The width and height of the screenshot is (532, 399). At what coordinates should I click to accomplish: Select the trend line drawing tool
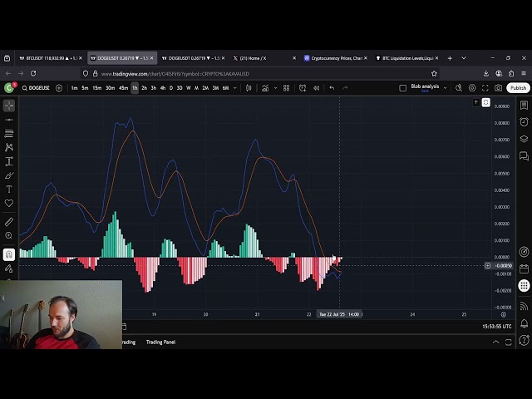click(x=9, y=120)
